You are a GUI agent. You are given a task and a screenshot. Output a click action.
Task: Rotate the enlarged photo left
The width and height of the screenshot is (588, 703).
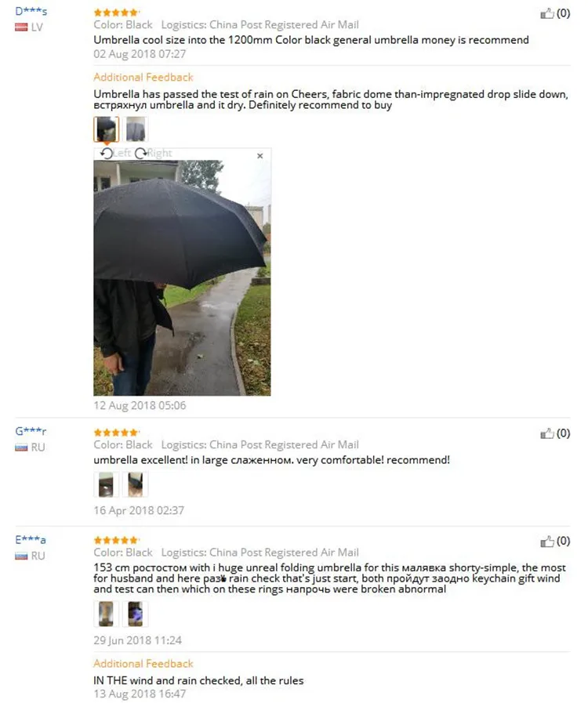coord(116,154)
